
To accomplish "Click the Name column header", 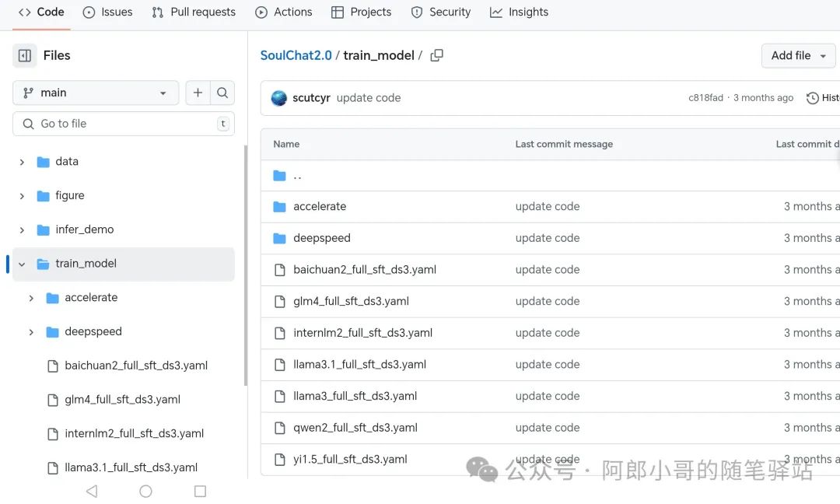I will pos(286,144).
